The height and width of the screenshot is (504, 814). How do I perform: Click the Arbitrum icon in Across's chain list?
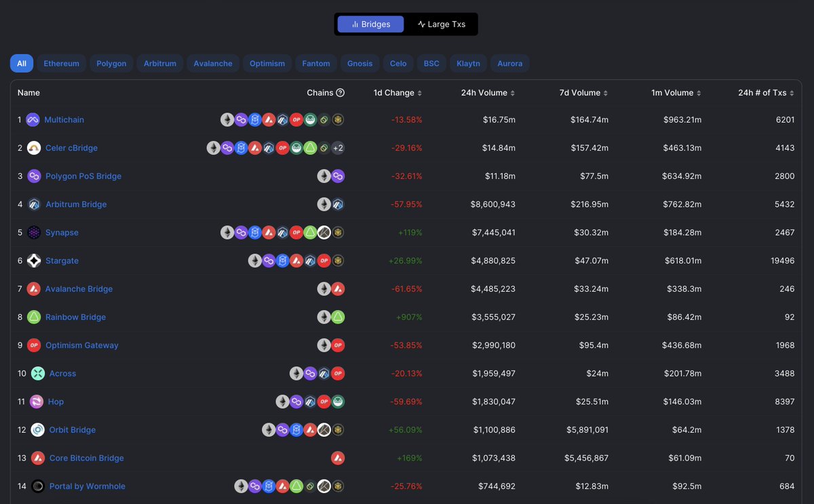[x=324, y=373]
